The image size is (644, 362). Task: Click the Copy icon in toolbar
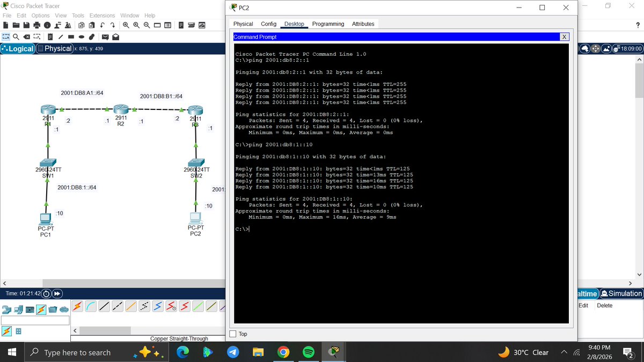(x=82, y=25)
